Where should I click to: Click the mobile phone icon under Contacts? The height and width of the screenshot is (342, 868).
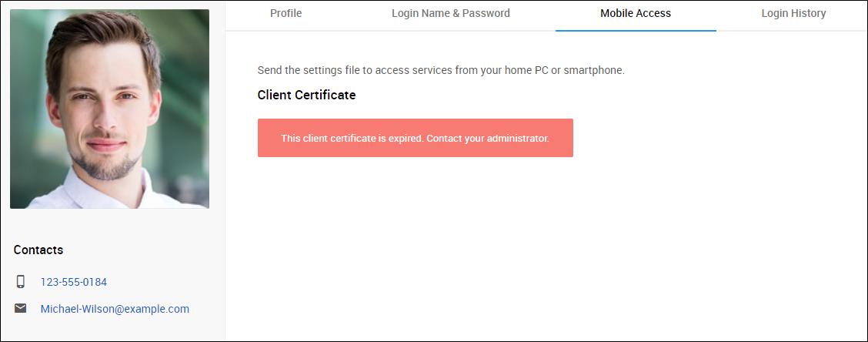[x=21, y=282]
